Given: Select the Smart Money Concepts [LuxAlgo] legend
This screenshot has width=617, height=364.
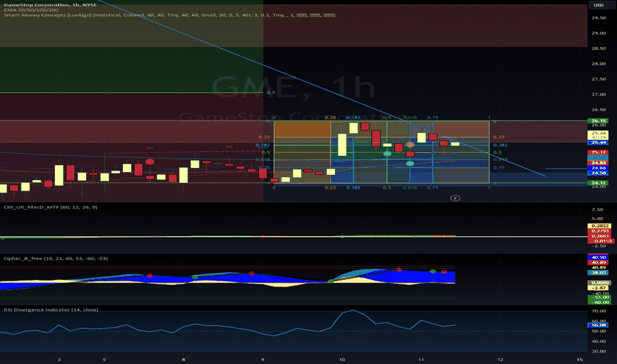Looking at the screenshot, I should [x=169, y=15].
